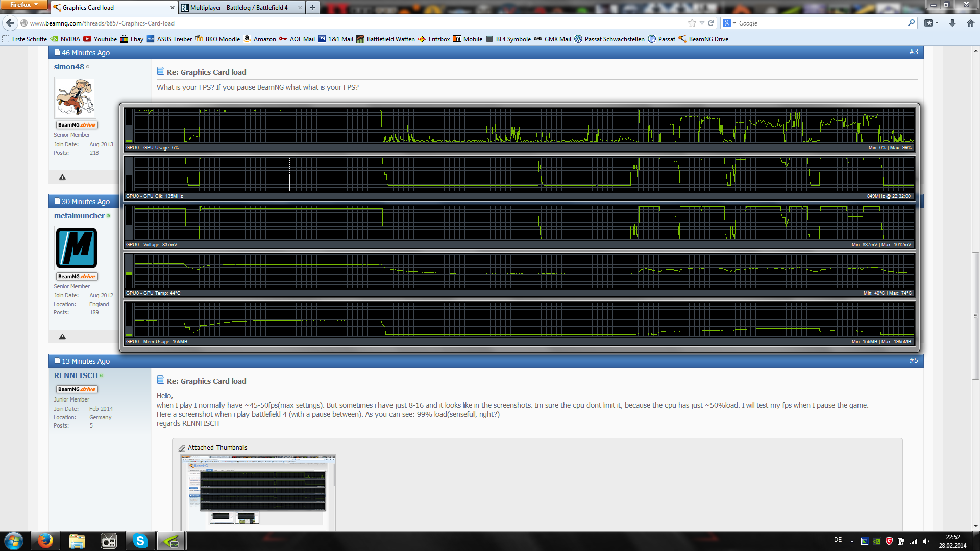The width and height of the screenshot is (980, 551).
Task: Show hidden system tray icons
Action: pyautogui.click(x=852, y=541)
